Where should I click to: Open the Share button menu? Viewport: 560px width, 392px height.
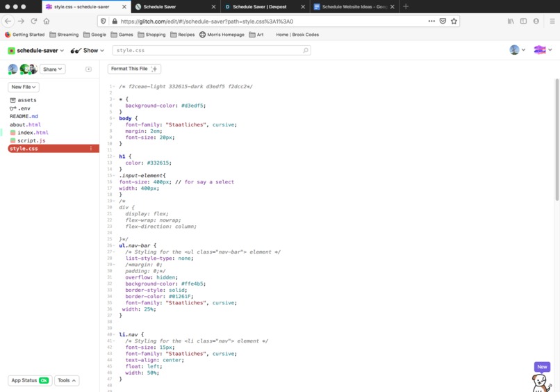coord(52,69)
